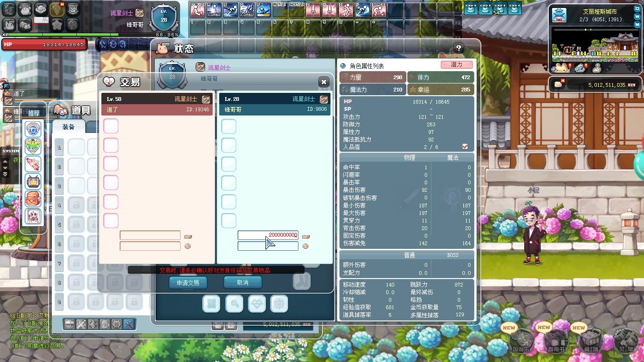644x362 pixels.
Task: Select 锋哥哥's first blue trade slot
Action: coord(229,126)
